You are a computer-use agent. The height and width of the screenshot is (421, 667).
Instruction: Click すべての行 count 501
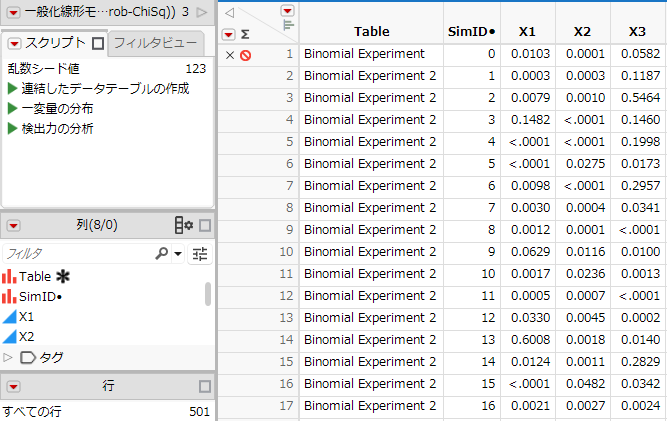tap(200, 412)
